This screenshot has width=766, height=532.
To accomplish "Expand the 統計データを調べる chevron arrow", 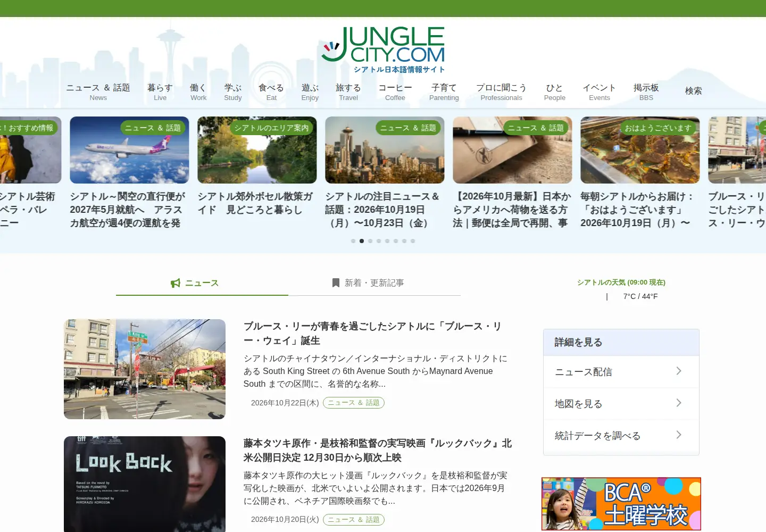I will pyautogui.click(x=679, y=435).
